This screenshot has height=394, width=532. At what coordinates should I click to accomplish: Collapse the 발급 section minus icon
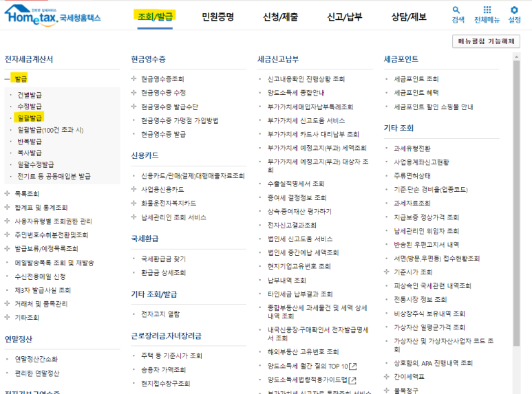coord(7,79)
